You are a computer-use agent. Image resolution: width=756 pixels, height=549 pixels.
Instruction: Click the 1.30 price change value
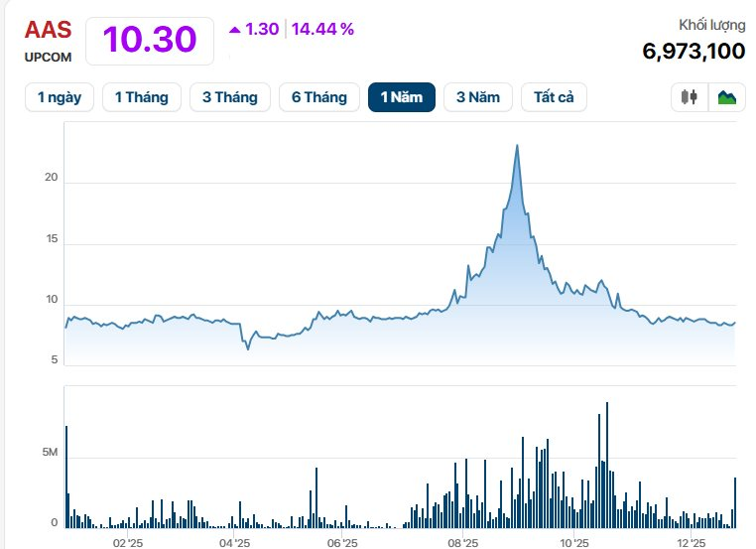pos(262,29)
